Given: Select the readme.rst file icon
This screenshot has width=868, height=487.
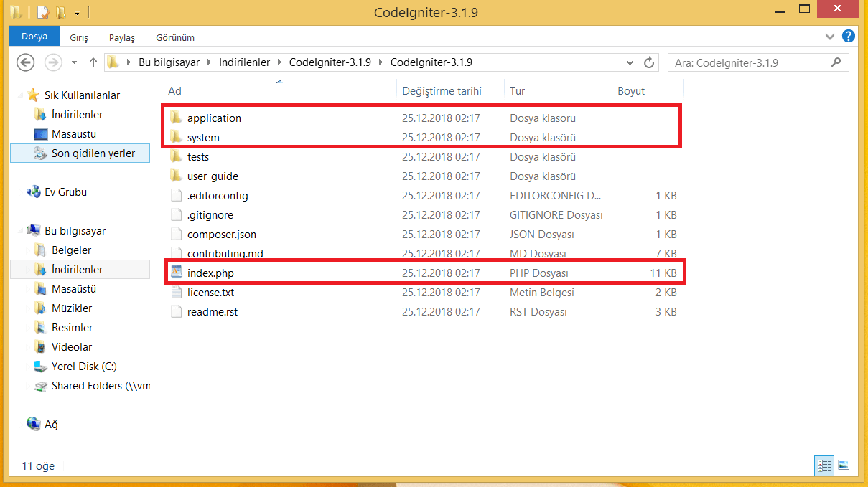Looking at the screenshot, I should point(176,311).
